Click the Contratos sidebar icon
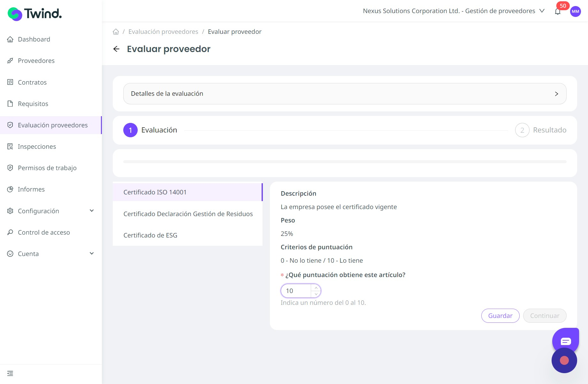The height and width of the screenshot is (384, 588). coord(10,82)
